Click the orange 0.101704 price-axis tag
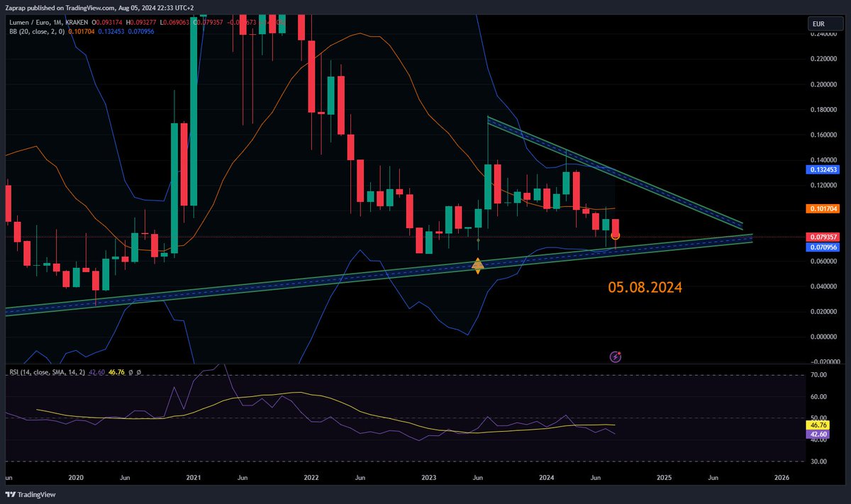 pyautogui.click(x=821, y=209)
